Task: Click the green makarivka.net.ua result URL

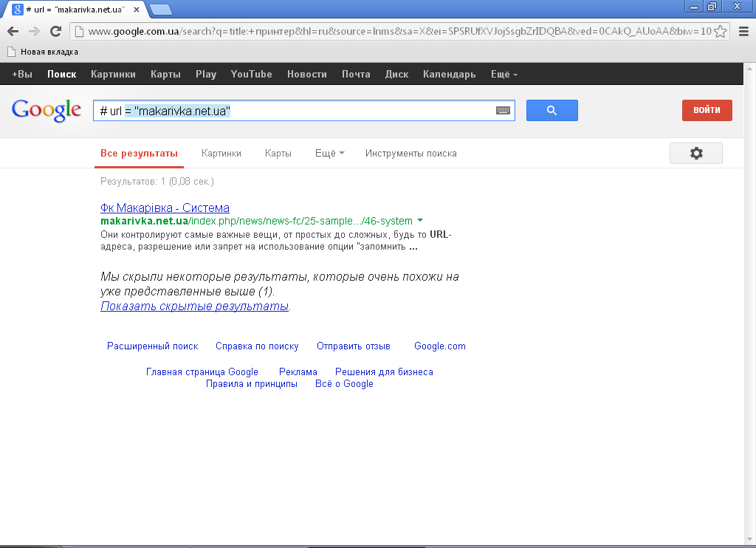Action: click(x=256, y=221)
